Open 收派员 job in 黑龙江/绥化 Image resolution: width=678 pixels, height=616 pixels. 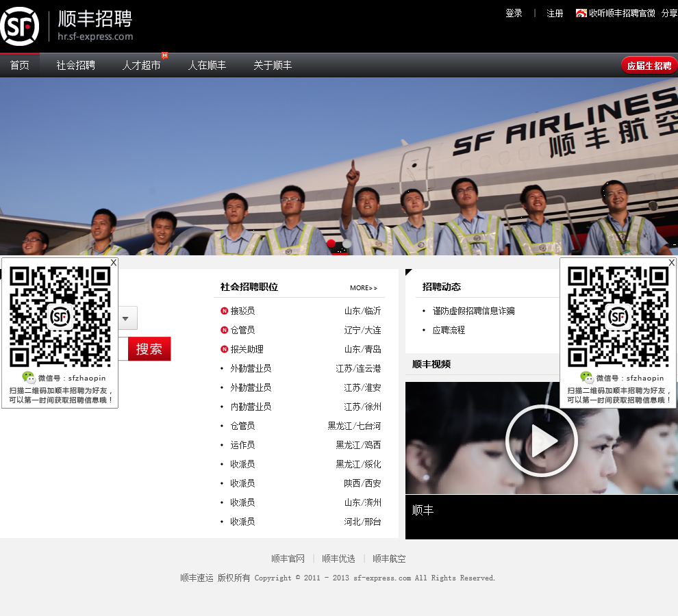[x=242, y=464]
